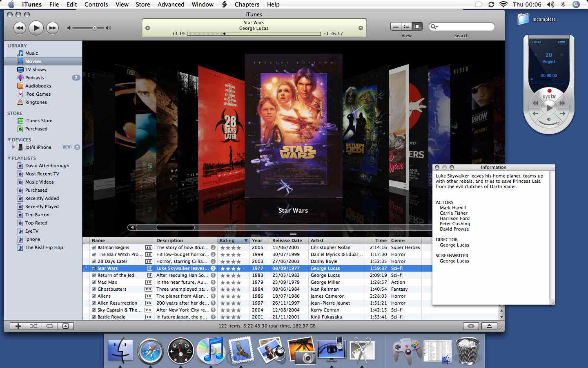Uncheck Batman Begins checkbox
The height and width of the screenshot is (368, 588).
(94, 247)
